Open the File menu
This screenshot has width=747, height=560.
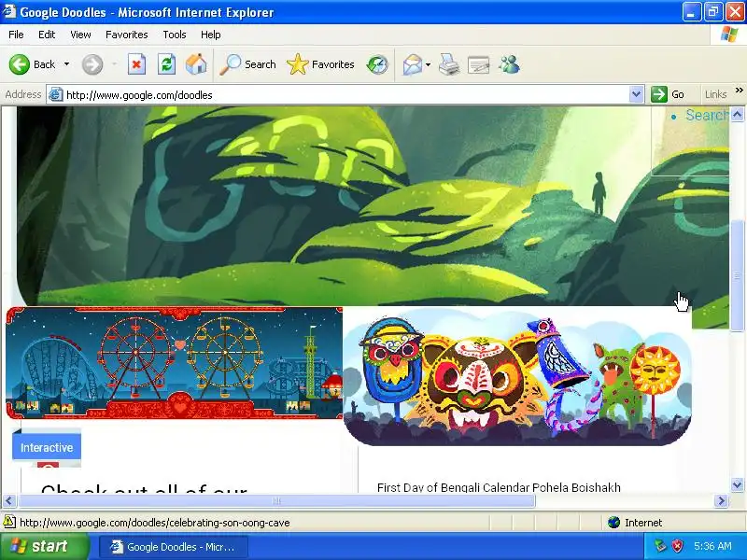16,35
